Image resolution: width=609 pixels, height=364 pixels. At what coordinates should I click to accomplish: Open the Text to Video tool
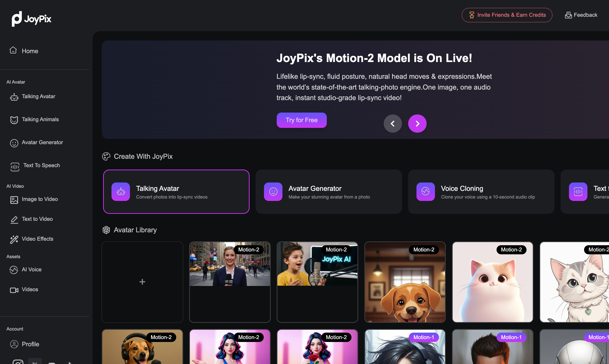coord(37,219)
